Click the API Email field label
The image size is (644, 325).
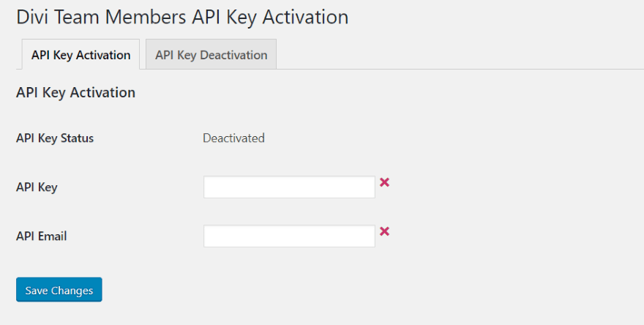point(42,236)
